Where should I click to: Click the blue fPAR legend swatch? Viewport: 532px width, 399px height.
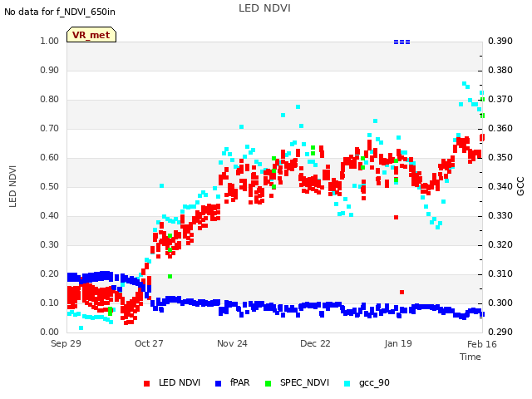click(218, 383)
